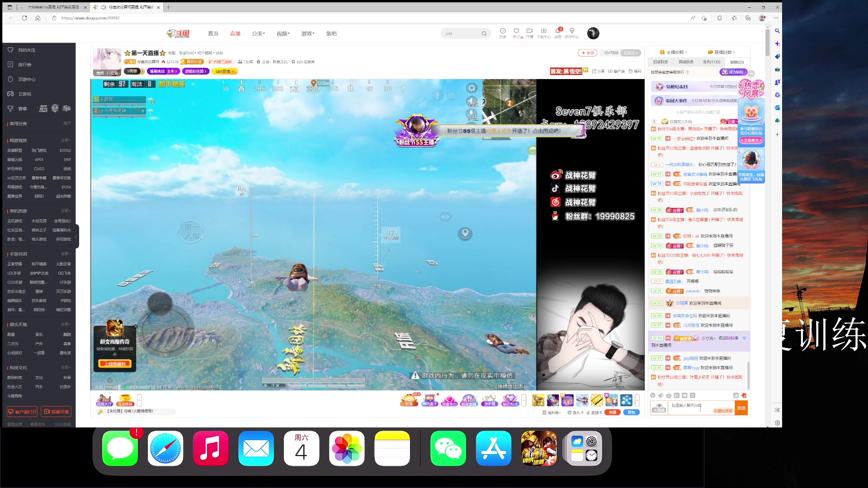Select the 周活跃度 tab
Screen dimensions: 868x488
[686, 62]
